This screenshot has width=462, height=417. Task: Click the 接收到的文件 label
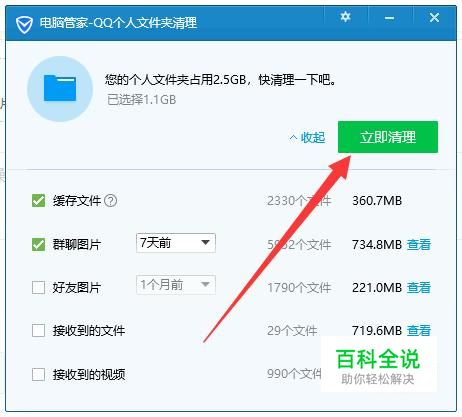[89, 331]
